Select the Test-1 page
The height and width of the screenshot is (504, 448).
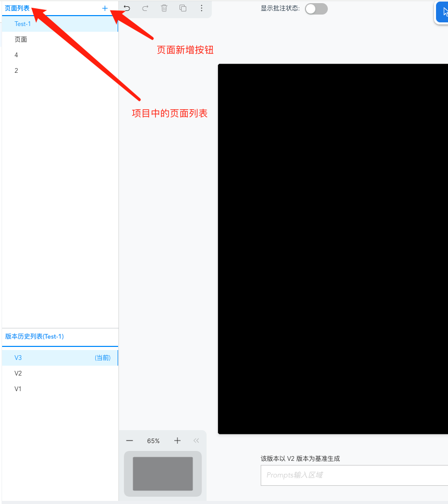pos(22,23)
